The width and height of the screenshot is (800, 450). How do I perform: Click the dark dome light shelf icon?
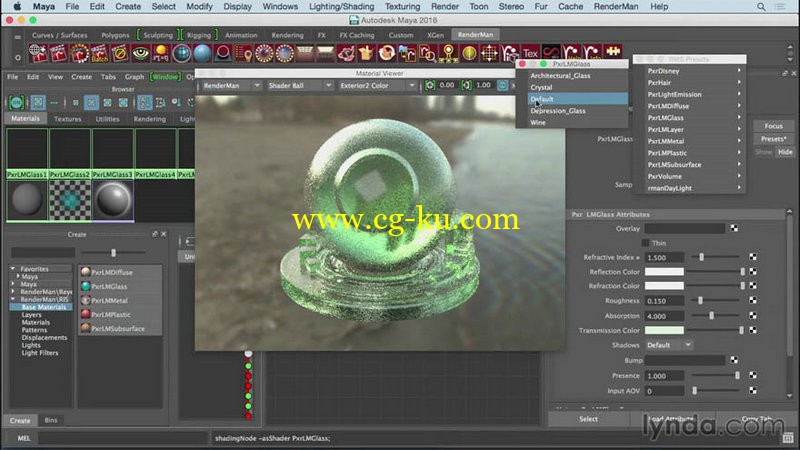tap(222, 53)
